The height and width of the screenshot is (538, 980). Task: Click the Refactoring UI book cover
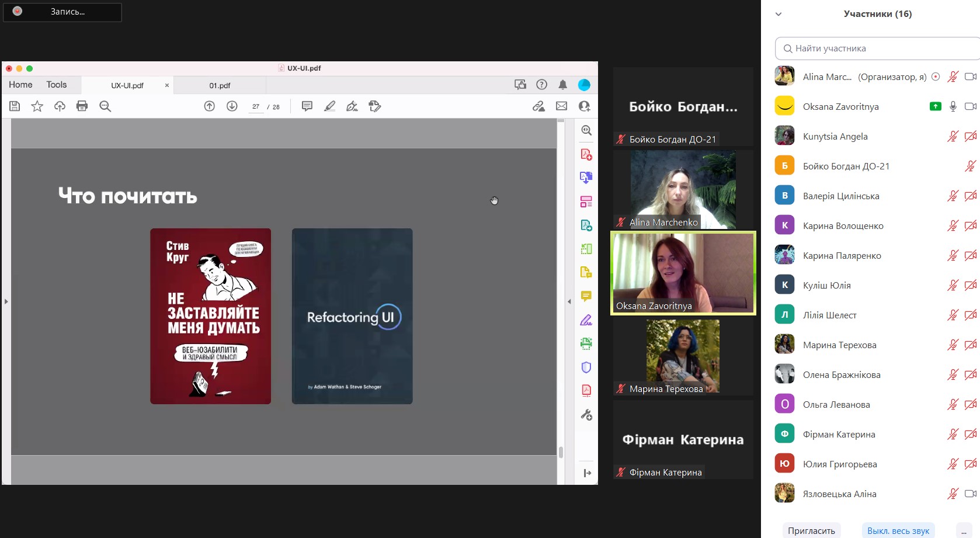pos(352,316)
